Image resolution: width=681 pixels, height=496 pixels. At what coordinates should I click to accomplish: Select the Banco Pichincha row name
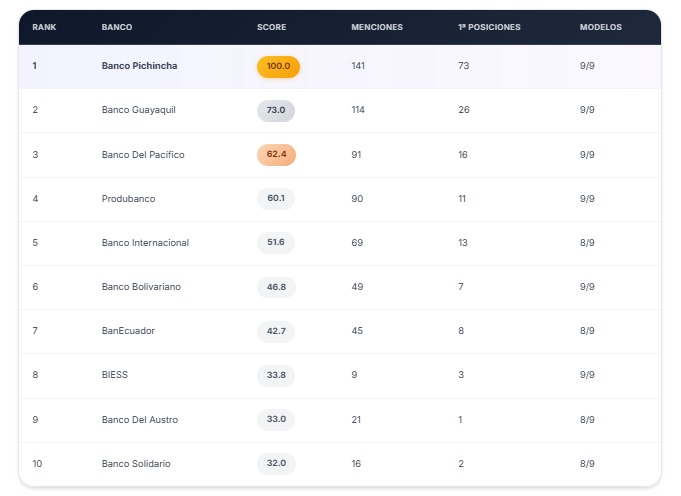pos(140,66)
